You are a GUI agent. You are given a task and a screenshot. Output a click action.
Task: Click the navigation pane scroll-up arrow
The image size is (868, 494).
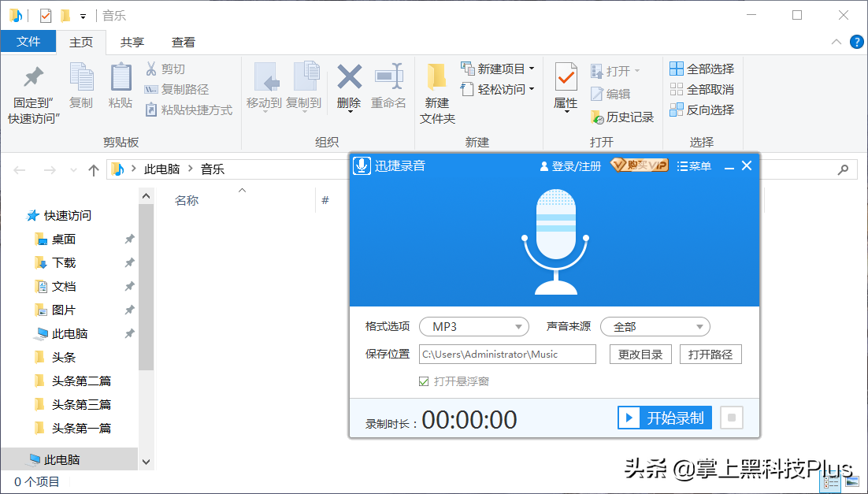pos(147,196)
